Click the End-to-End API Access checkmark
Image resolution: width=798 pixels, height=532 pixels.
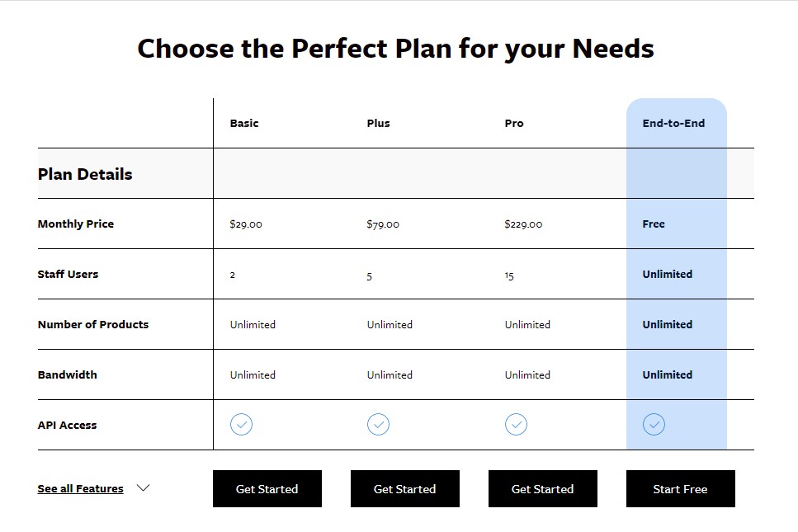click(x=654, y=425)
